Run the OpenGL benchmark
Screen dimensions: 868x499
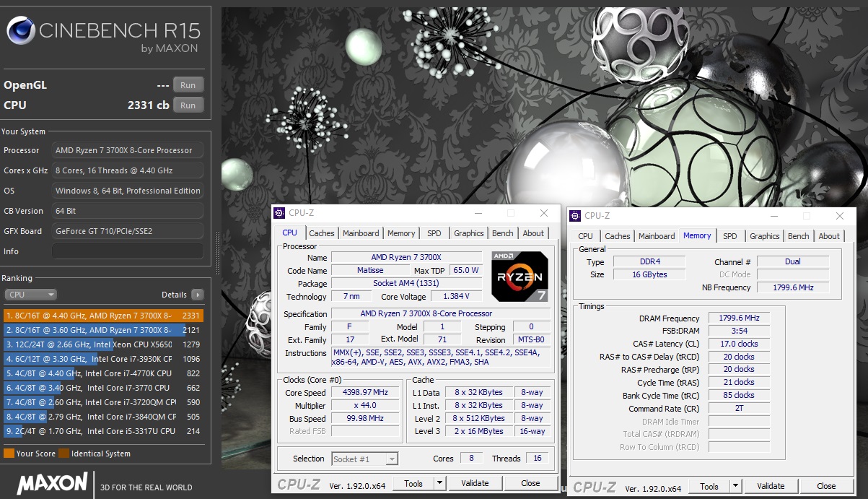pos(188,84)
